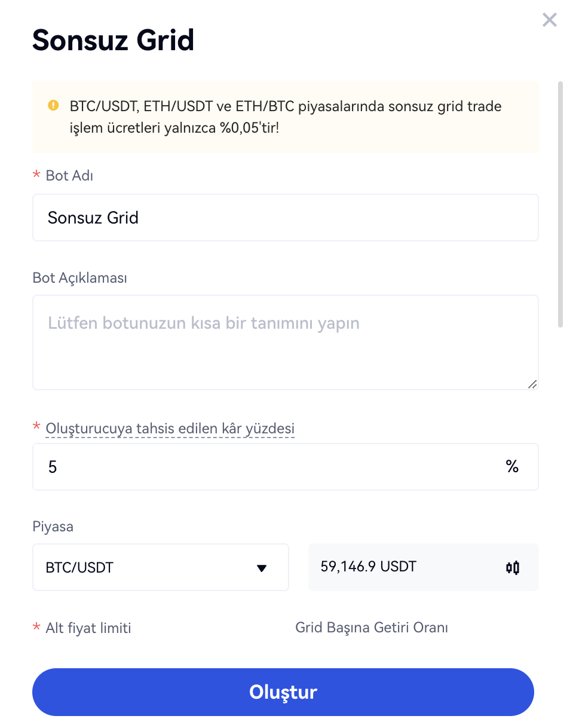Click the dashed-underlined kâr yüzdesi label
This screenshot has height=728, width=576.
point(170,429)
